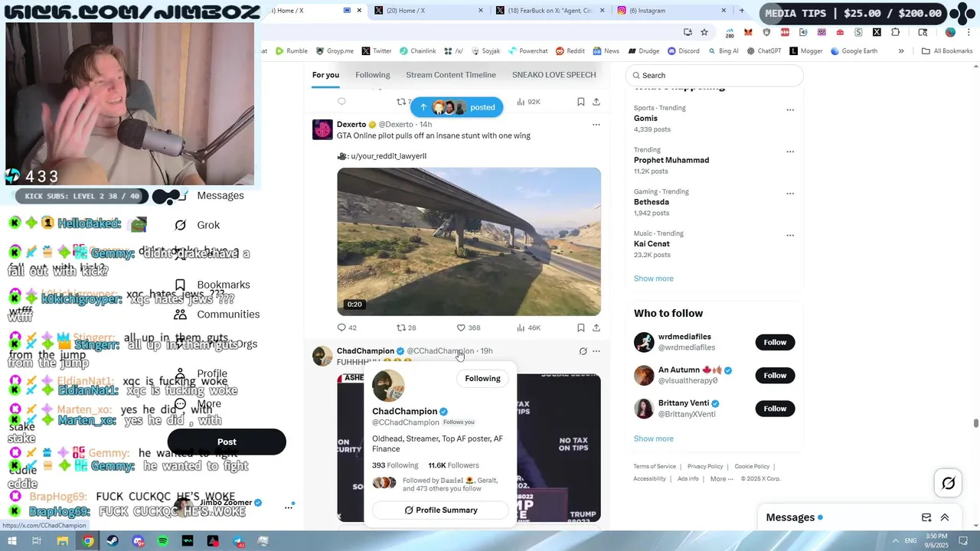Open Stream Content Timeline tab
This screenshot has width=980, height=551.
(451, 75)
